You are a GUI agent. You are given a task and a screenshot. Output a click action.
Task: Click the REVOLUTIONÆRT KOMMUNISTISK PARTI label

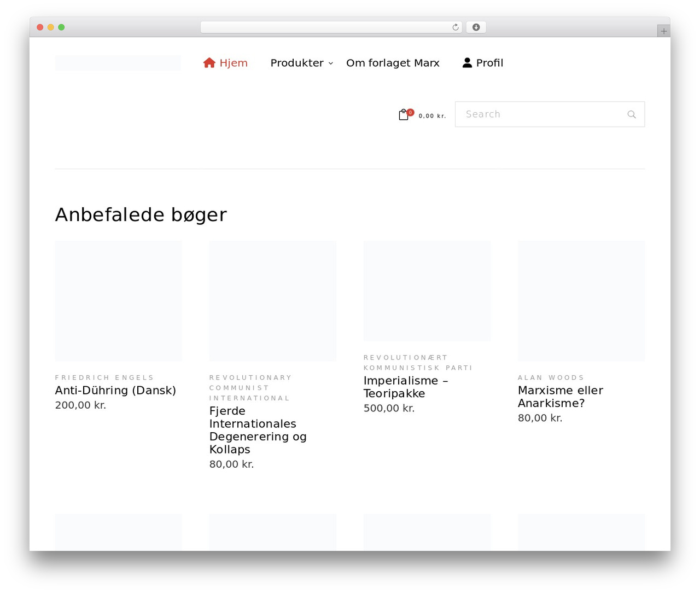click(x=418, y=363)
